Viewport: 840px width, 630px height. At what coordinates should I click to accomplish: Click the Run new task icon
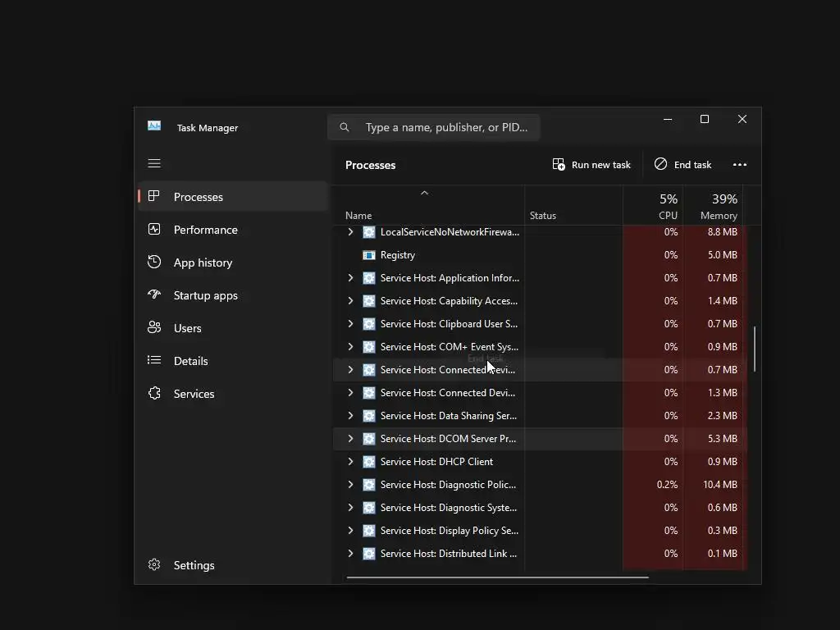click(x=559, y=164)
